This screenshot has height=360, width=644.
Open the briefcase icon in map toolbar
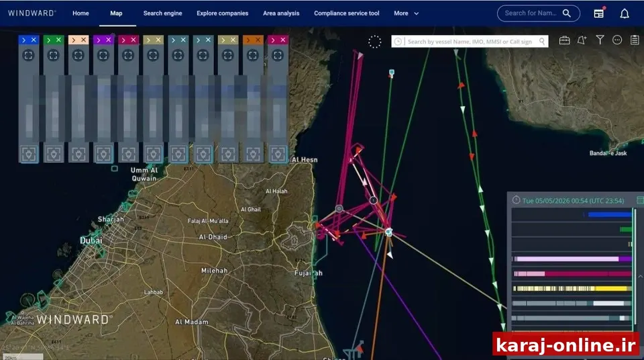point(564,40)
